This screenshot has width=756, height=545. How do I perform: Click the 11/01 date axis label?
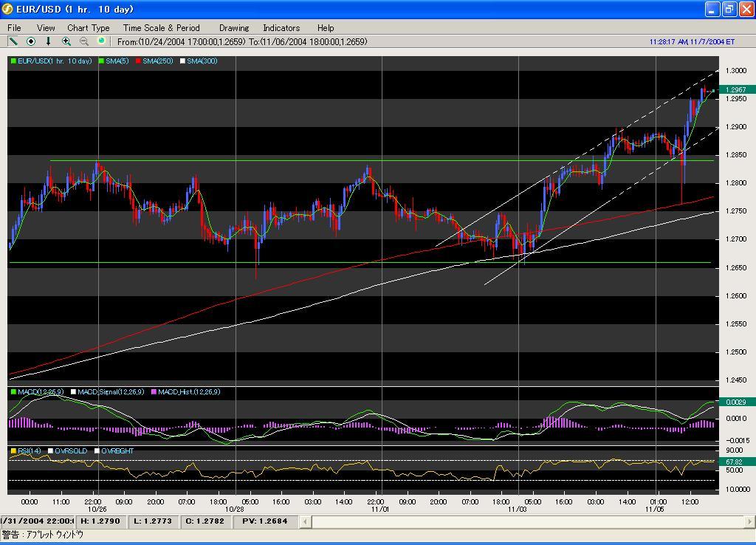[x=380, y=510]
